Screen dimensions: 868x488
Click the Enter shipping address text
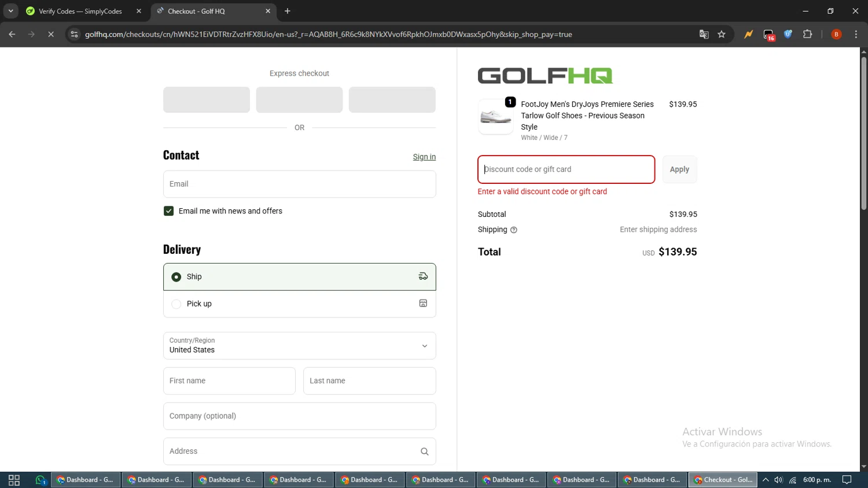pyautogui.click(x=658, y=230)
